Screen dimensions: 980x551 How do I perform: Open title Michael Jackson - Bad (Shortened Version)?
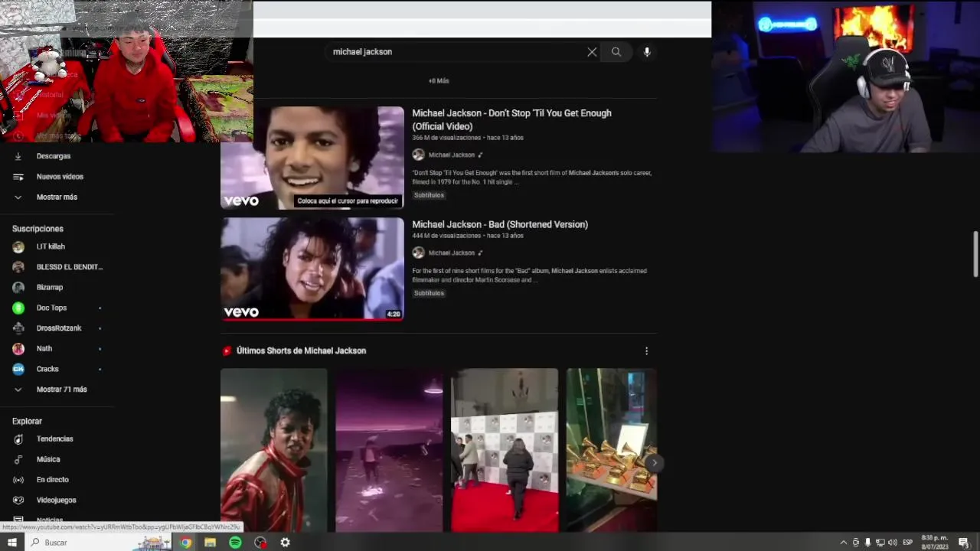click(500, 224)
